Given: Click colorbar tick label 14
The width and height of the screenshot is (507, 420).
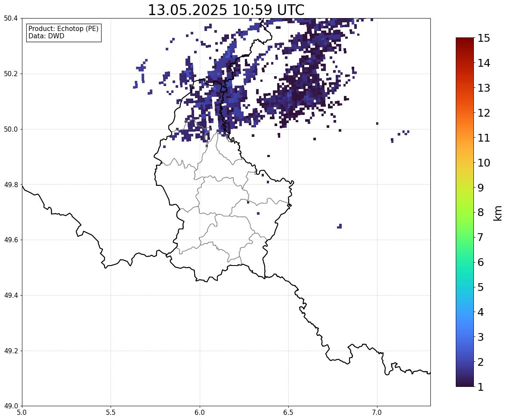Looking at the screenshot, I should [484, 63].
